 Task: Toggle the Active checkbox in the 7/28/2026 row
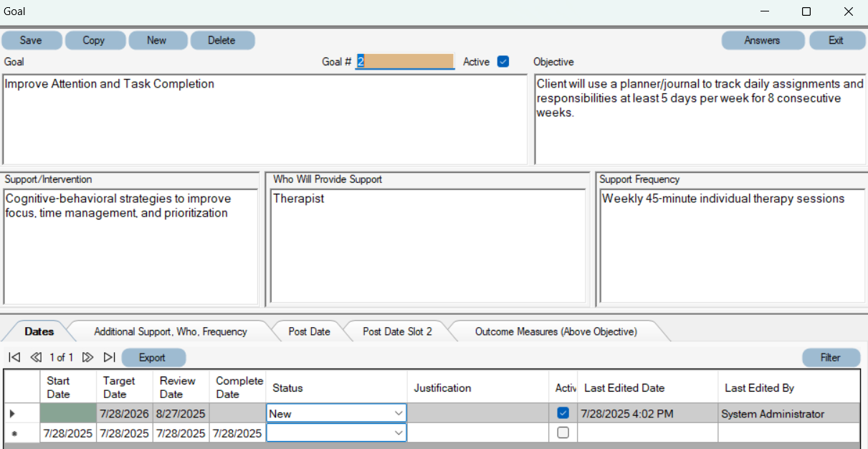coord(563,412)
